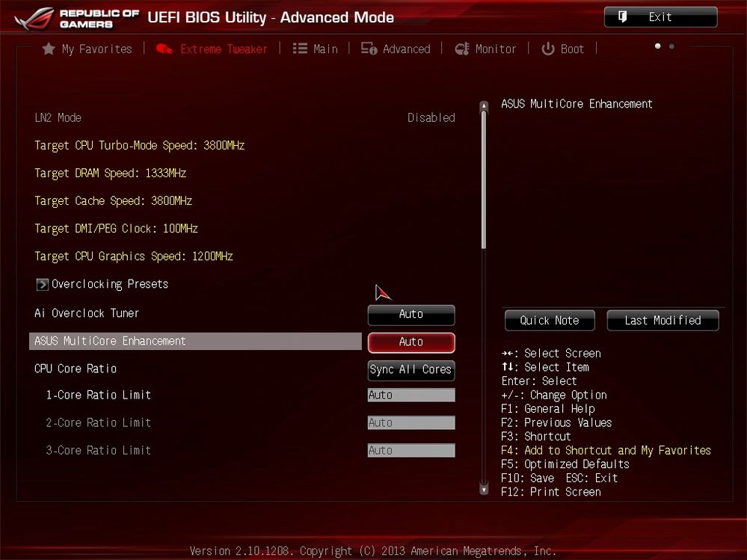
Task: Expand the Overclocking Presets submenu arrow
Action: pyautogui.click(x=43, y=284)
